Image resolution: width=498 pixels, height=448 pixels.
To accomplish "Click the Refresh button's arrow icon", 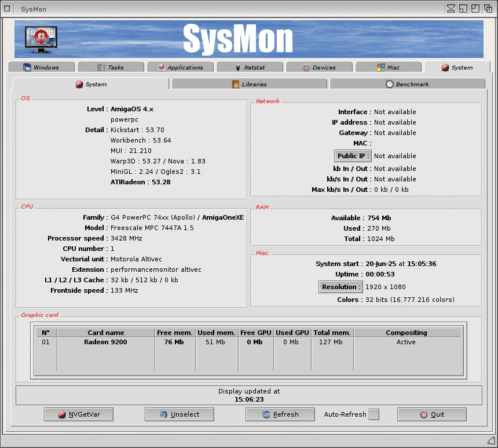I will tap(266, 414).
